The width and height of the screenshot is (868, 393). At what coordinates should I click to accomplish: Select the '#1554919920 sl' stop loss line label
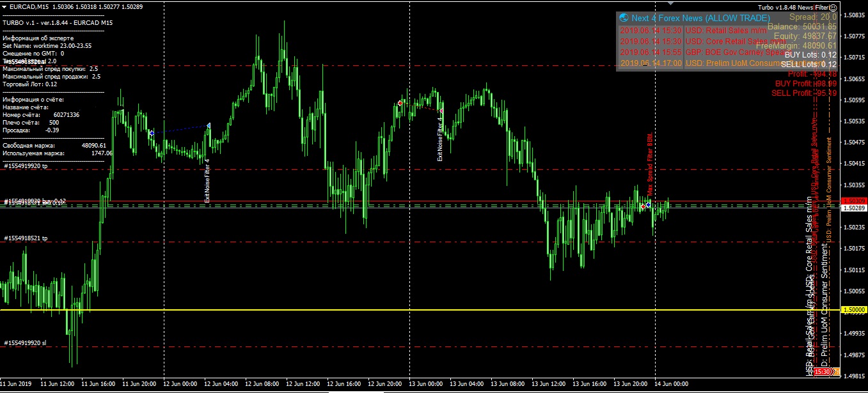tap(26, 343)
